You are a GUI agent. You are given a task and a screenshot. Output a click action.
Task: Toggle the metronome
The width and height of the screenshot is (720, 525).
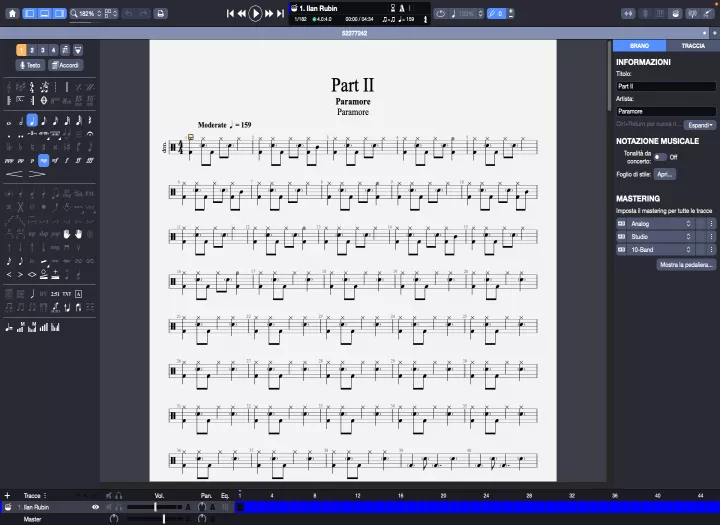point(402,8)
